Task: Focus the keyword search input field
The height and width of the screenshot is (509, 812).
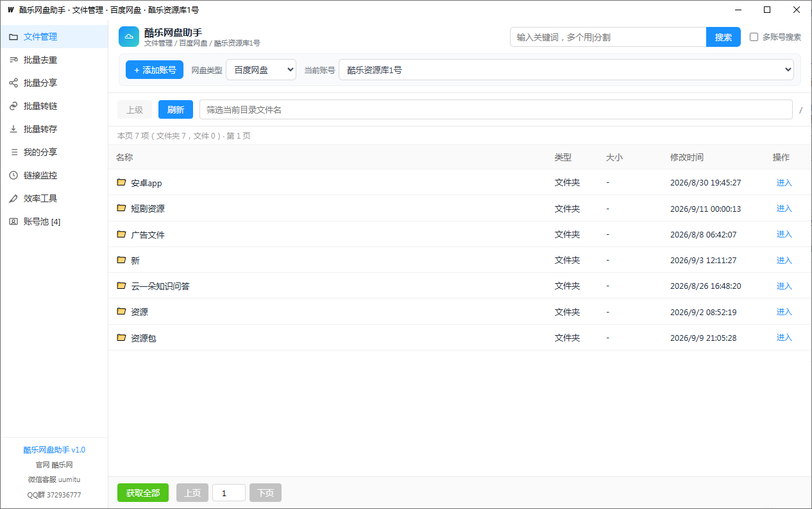Action: coord(608,37)
